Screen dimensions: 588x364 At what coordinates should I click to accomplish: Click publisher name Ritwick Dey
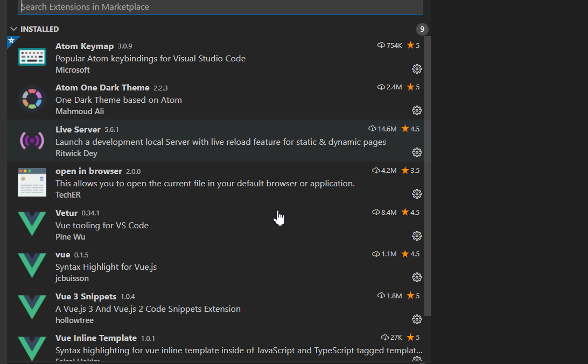[x=76, y=153]
